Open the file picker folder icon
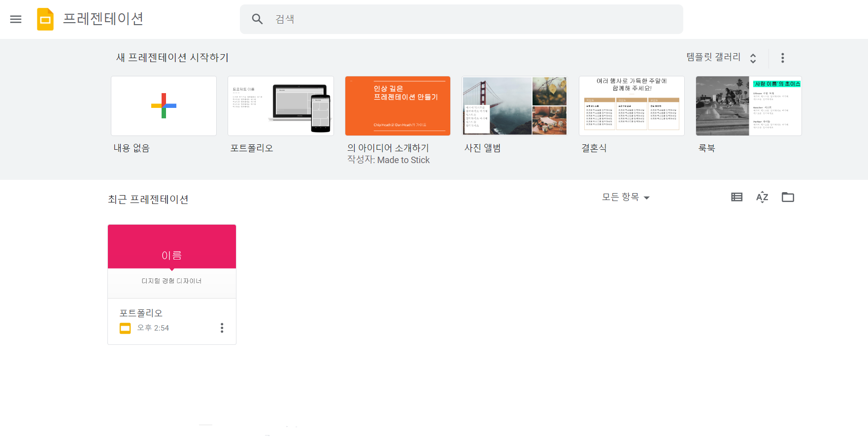 tap(788, 197)
